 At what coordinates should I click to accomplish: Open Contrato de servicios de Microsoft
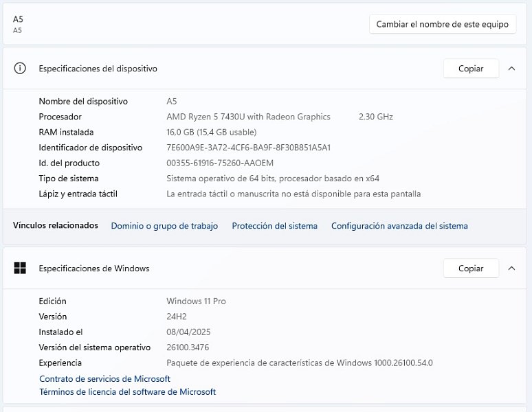point(105,379)
